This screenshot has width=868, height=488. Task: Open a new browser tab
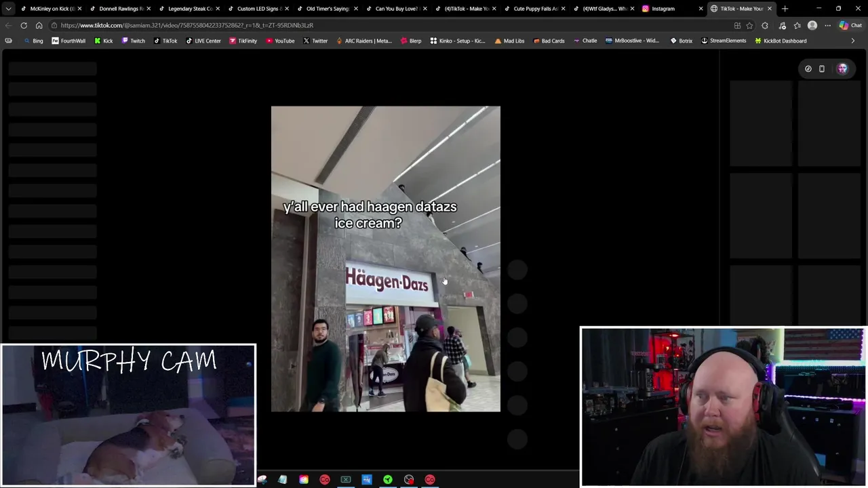(785, 9)
